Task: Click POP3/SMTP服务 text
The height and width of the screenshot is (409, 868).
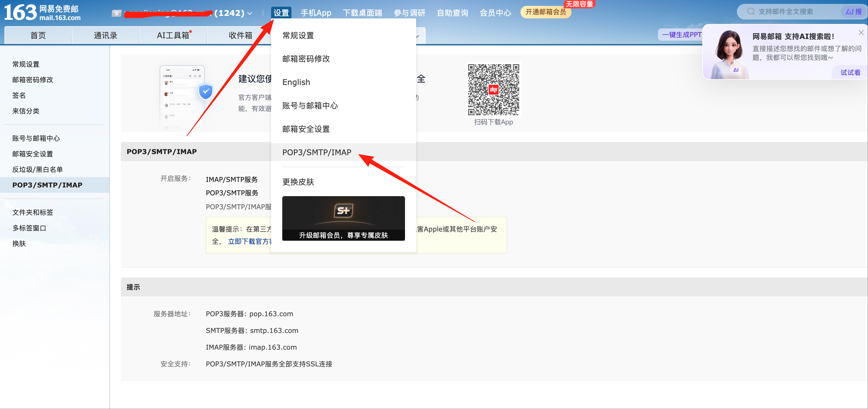Action: pyautogui.click(x=232, y=193)
